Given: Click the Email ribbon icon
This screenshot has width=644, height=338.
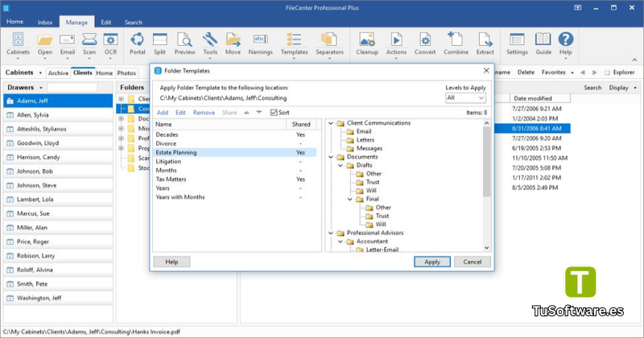Looking at the screenshot, I should [68, 44].
